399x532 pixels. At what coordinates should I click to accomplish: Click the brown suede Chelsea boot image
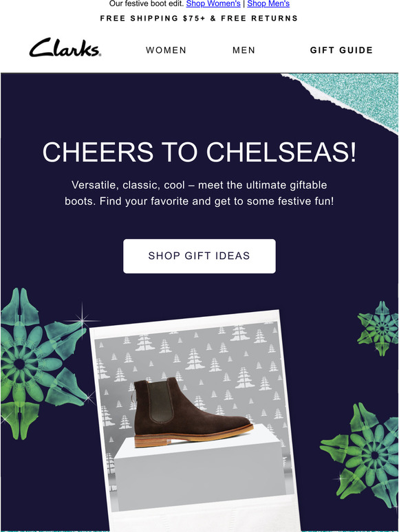193,413
